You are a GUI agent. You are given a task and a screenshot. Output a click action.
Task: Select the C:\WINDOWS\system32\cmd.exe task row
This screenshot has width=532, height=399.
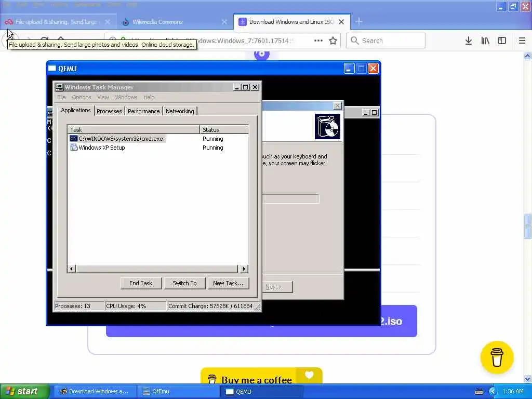click(x=158, y=139)
